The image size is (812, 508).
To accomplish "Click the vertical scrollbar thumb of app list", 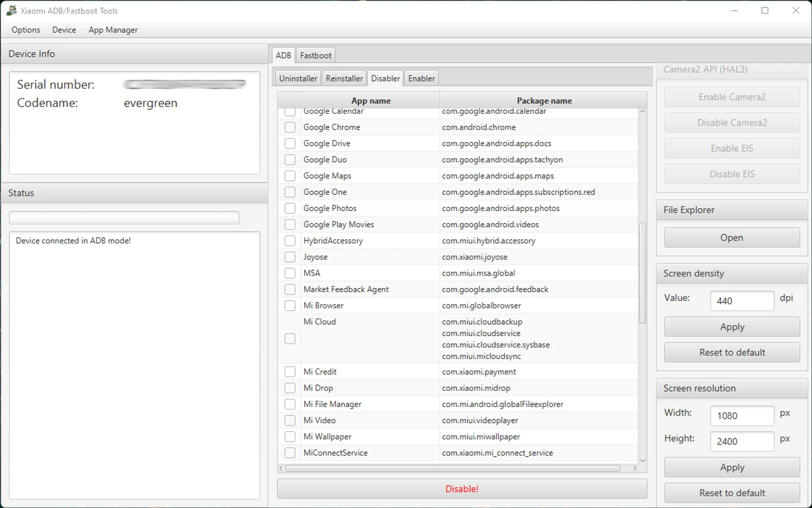I will (x=642, y=273).
